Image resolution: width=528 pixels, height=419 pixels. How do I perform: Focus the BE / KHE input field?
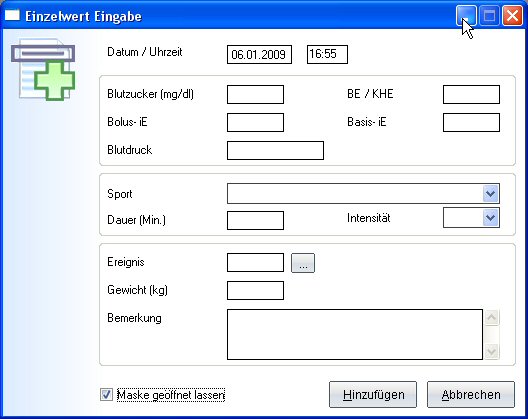coord(471,94)
